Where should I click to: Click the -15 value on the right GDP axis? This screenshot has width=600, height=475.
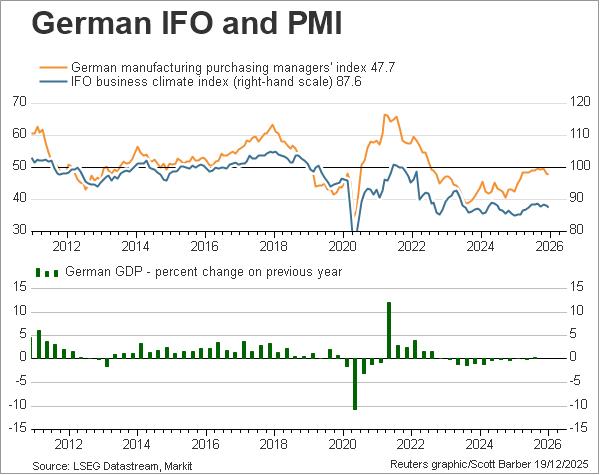point(577,429)
